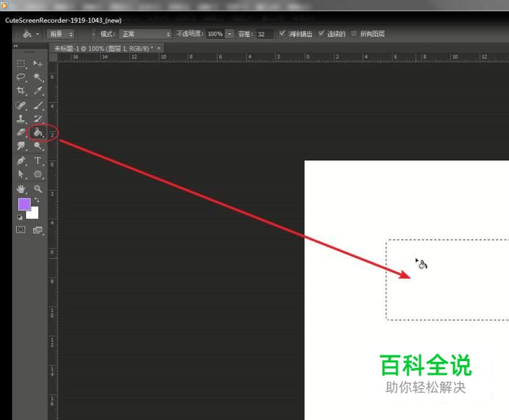The image size is (509, 420).
Task: Select the History Brush tool
Action: pos(38,119)
